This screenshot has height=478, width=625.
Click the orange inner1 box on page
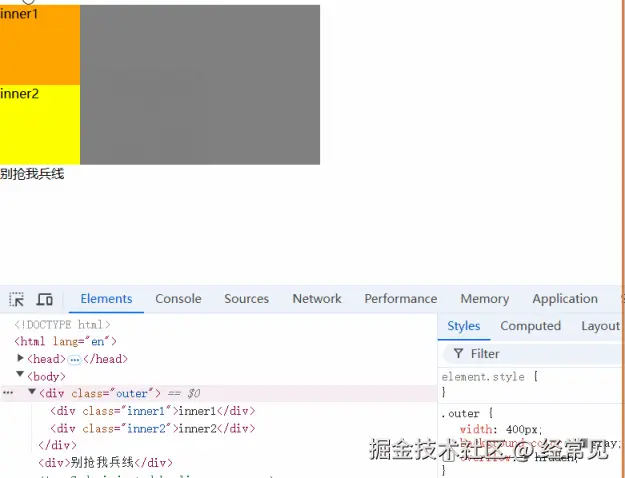coord(40,45)
